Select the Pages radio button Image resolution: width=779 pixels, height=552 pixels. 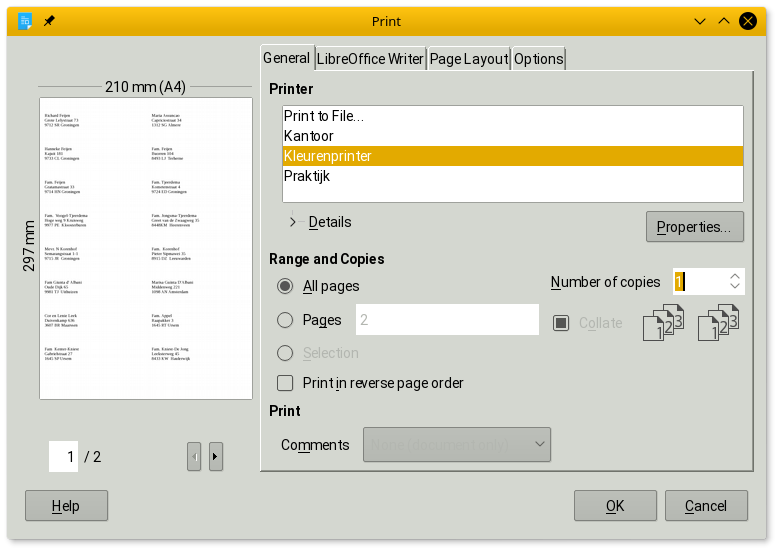click(x=285, y=320)
